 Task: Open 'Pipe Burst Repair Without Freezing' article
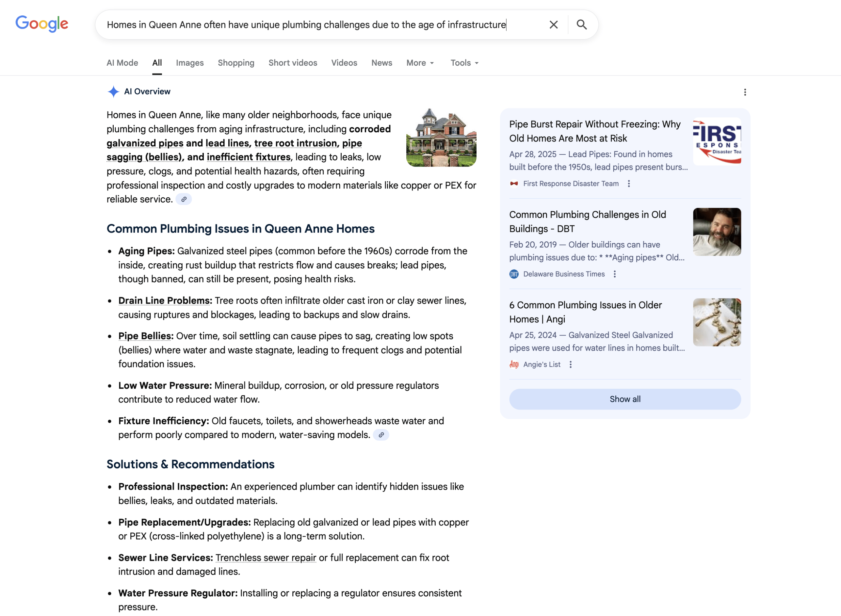pyautogui.click(x=595, y=131)
